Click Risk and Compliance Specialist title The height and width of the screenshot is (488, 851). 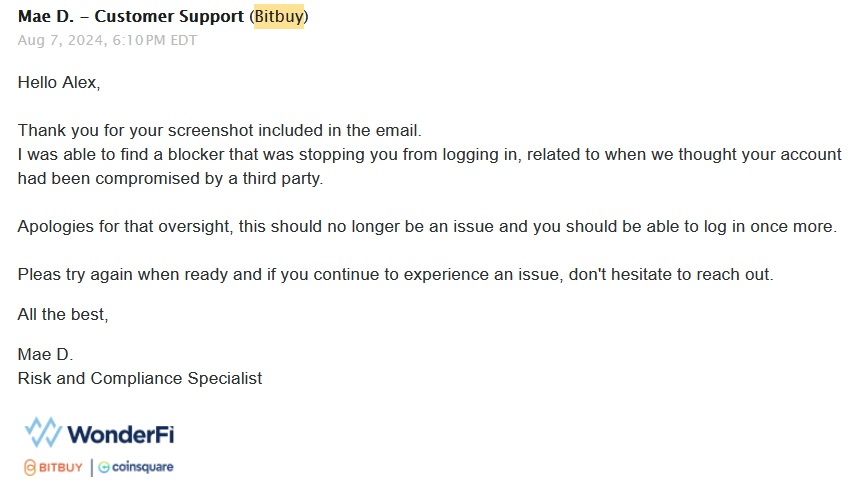point(140,378)
